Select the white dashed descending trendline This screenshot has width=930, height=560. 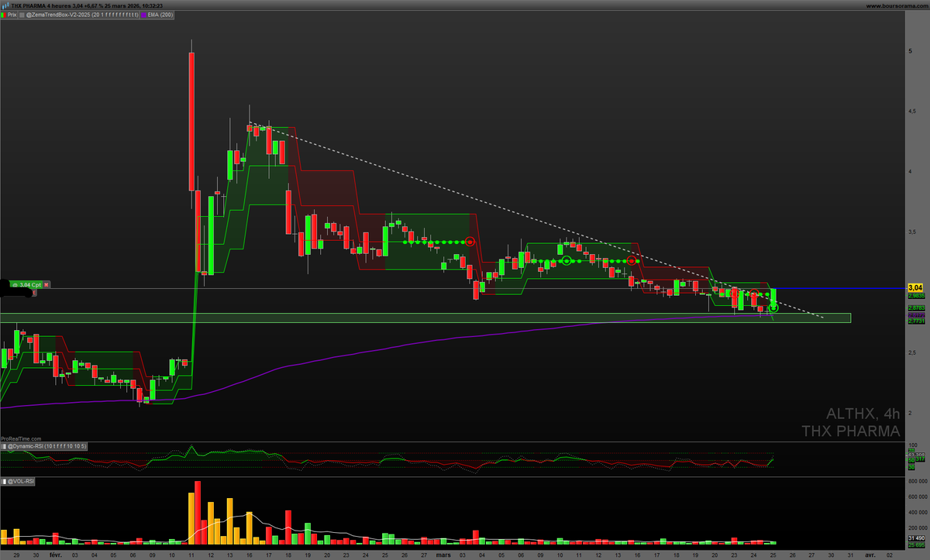click(x=535, y=219)
